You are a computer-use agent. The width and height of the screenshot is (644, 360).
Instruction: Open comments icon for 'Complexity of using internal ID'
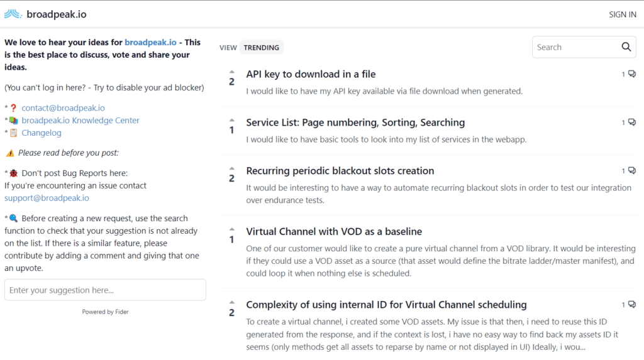tap(631, 305)
